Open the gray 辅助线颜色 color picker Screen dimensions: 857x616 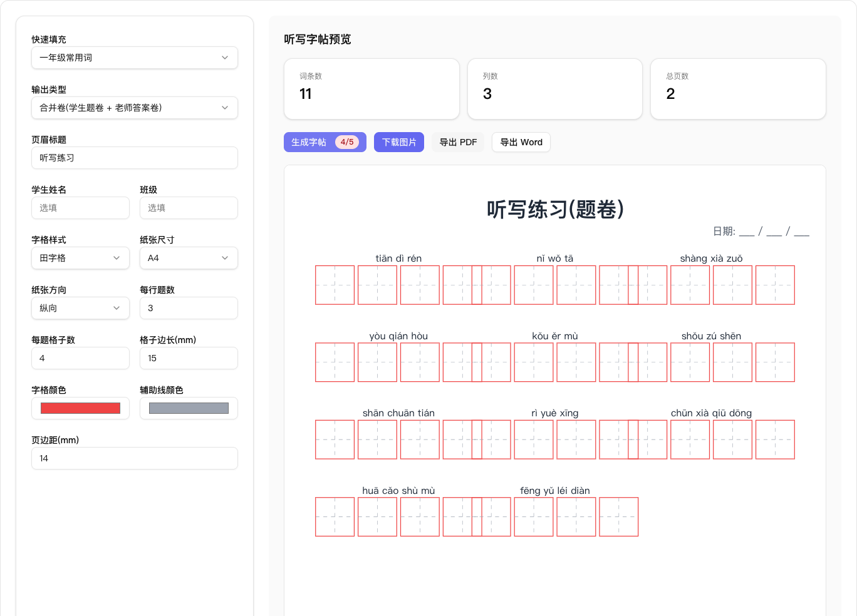pos(189,408)
